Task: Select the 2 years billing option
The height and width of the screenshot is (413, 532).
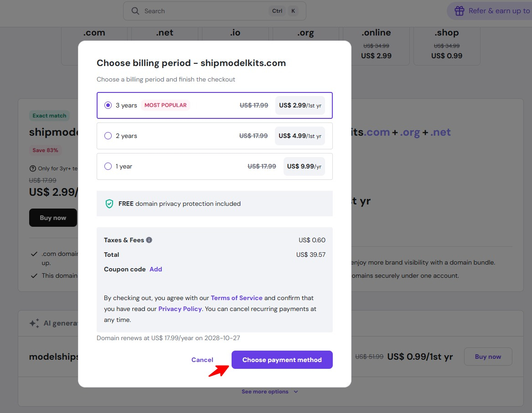Action: (108, 136)
